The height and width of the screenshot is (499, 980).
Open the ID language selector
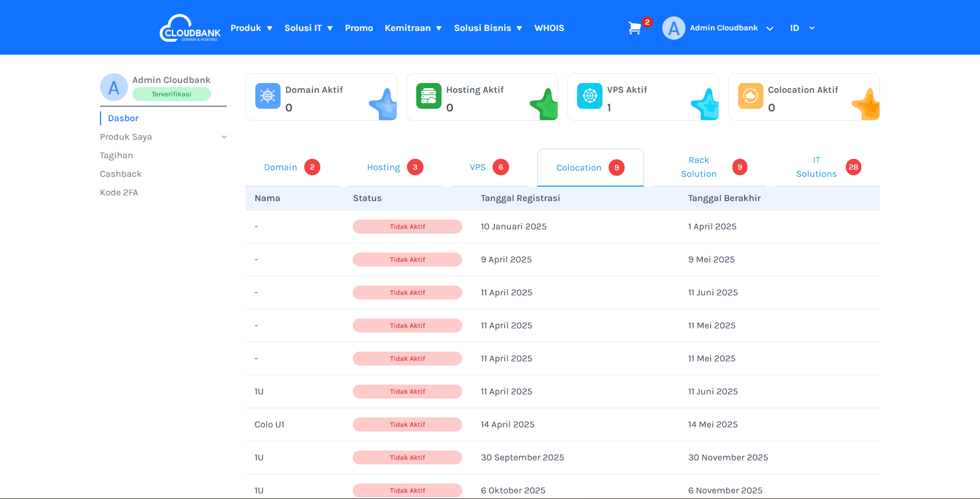(x=802, y=28)
